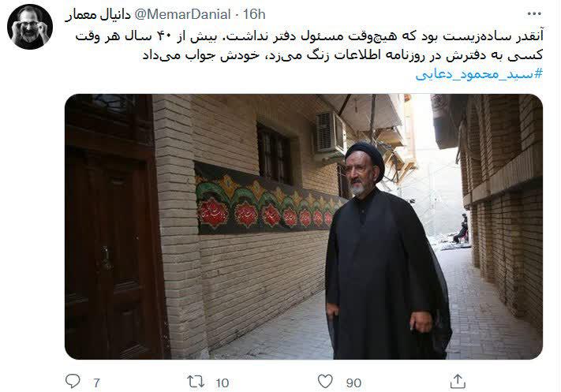Click the @MemarDanial handle
The width and height of the screenshot is (561, 392).
182,15
